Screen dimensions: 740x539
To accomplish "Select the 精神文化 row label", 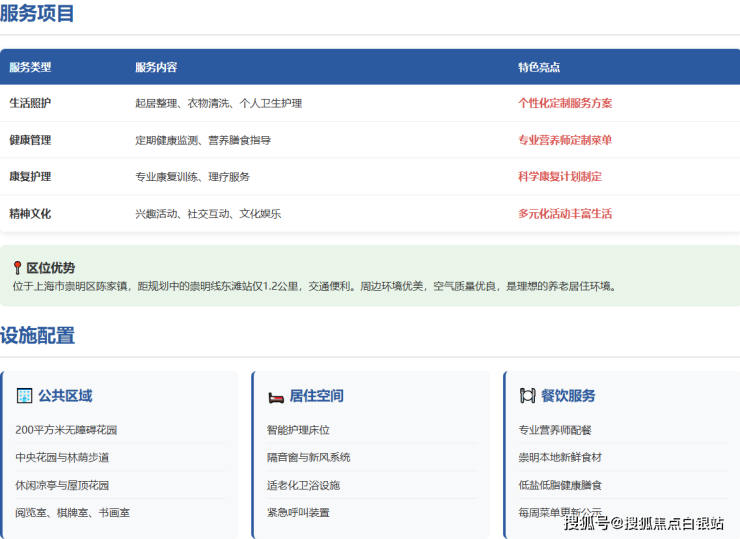I will (30, 213).
